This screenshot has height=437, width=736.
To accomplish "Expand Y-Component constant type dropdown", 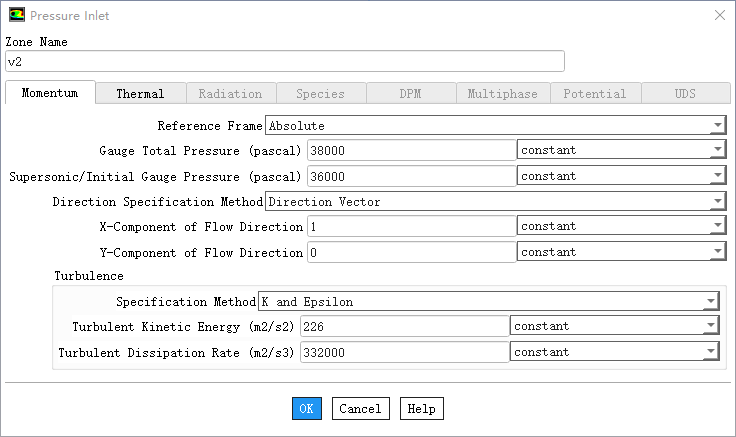I will coord(621,253).
